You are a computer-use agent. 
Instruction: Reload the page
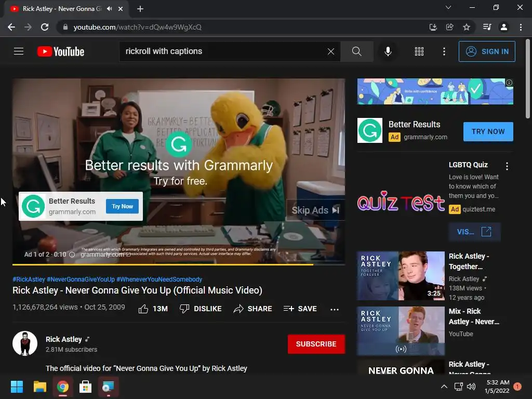tap(45, 27)
